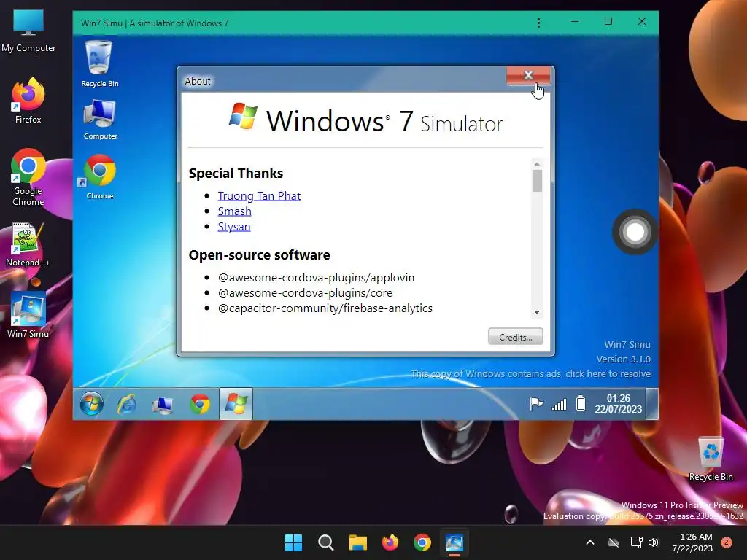Launch Firefox from Windows 11 taskbar

pyautogui.click(x=390, y=542)
